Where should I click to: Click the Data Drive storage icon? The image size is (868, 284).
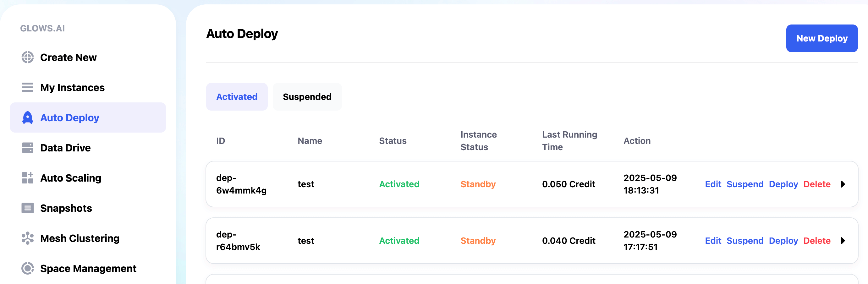click(28, 148)
